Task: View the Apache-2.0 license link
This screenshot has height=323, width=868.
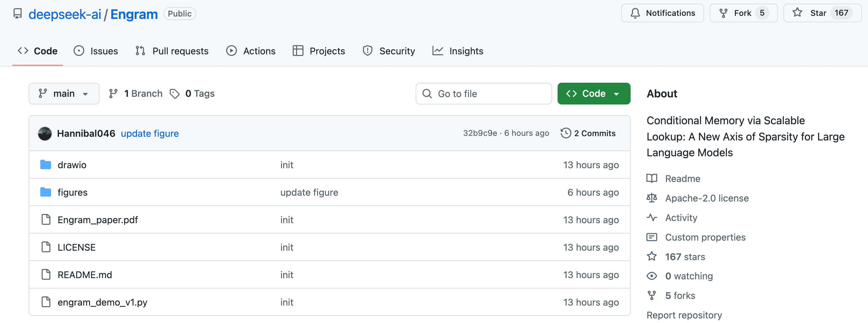Action: pos(707,198)
